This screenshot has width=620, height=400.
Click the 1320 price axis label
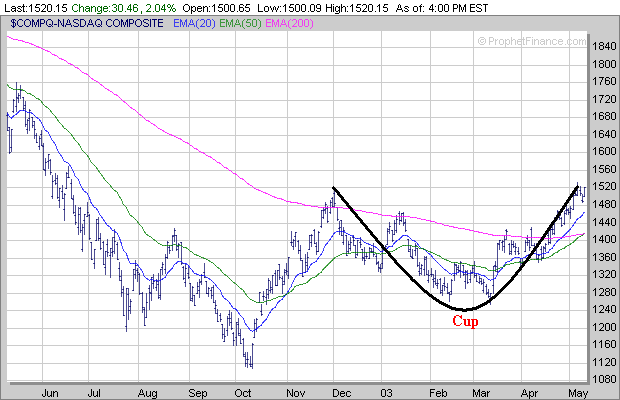[x=604, y=274]
